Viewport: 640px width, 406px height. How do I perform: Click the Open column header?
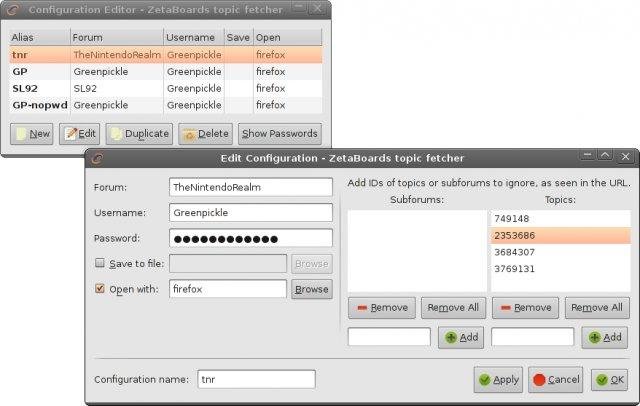[288, 38]
